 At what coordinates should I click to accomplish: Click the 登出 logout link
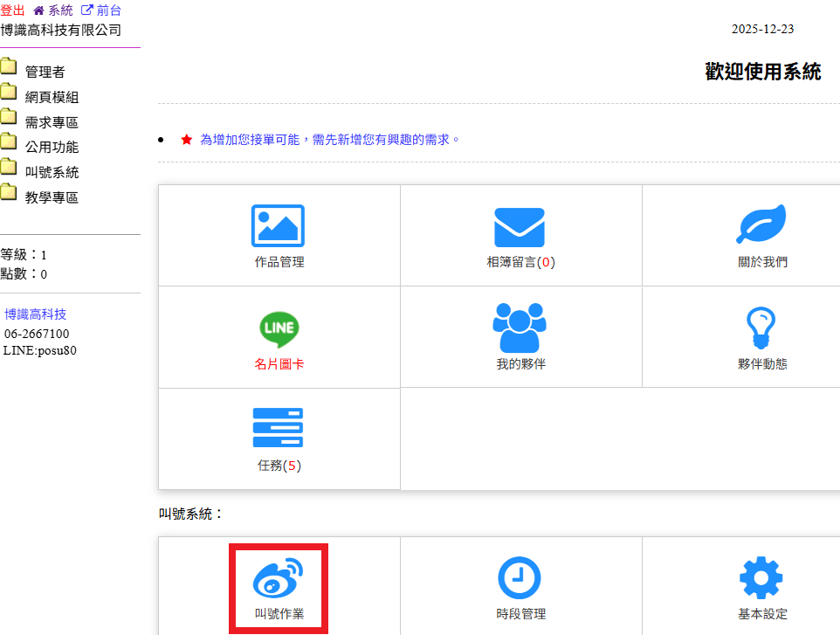tap(12, 10)
